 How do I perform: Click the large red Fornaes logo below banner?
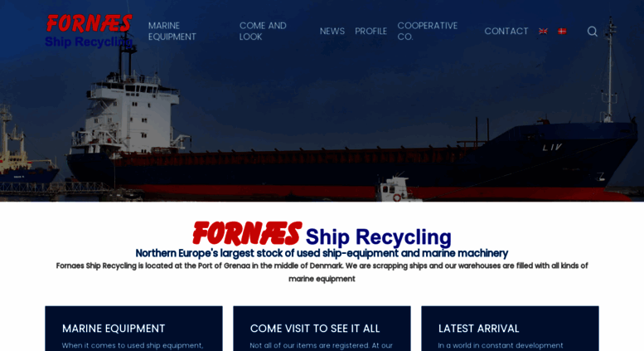click(247, 233)
